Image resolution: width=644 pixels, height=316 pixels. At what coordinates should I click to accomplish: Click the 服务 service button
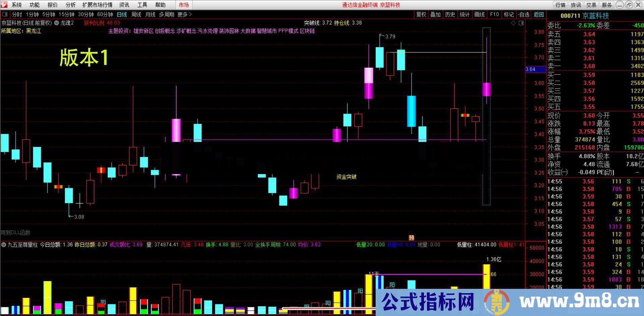pos(606,5)
